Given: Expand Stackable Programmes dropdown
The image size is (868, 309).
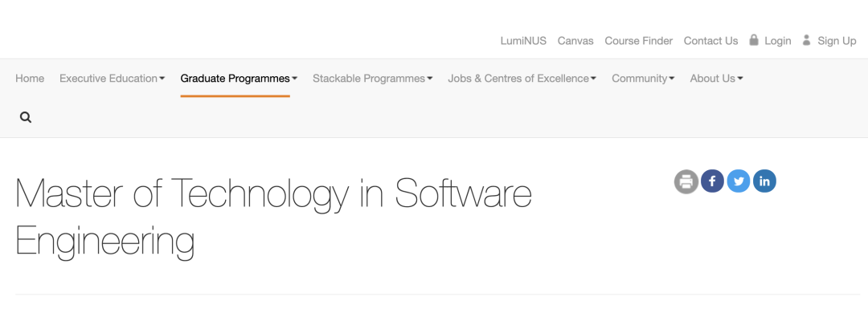Looking at the screenshot, I should (x=373, y=79).
